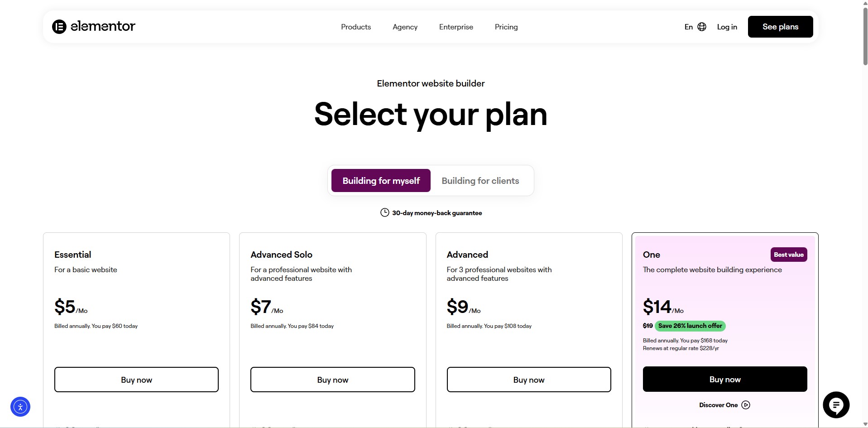Open the En language selector
The height and width of the screenshot is (428, 868).
(689, 27)
